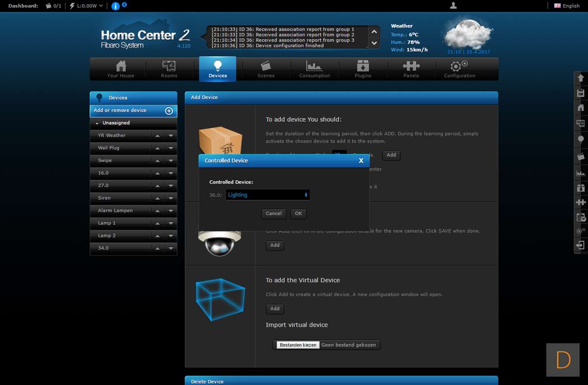Open the Configuration tab
Screen dimensions: 588x385
460,69
